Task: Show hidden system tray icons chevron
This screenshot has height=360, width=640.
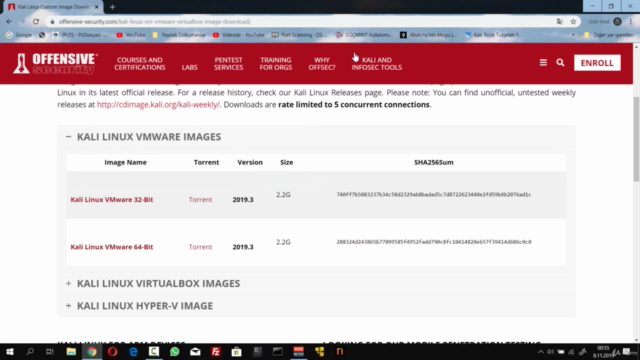Action: tap(540, 352)
